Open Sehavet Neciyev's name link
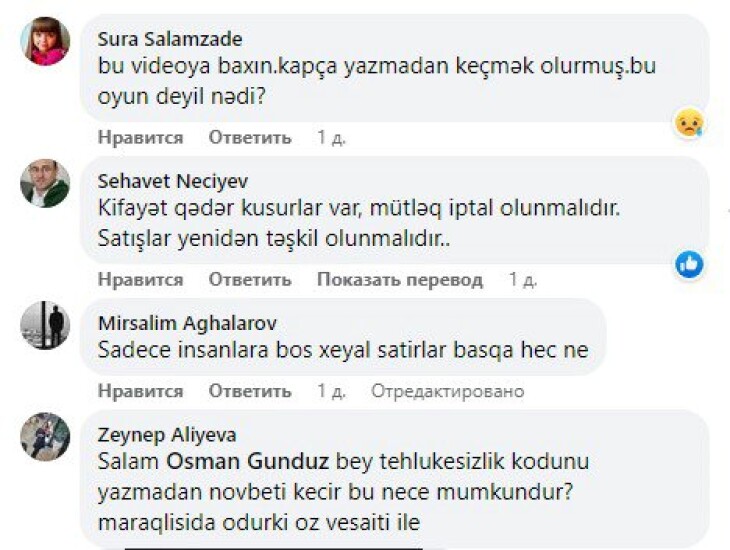The width and height of the screenshot is (730, 550). coord(173,181)
